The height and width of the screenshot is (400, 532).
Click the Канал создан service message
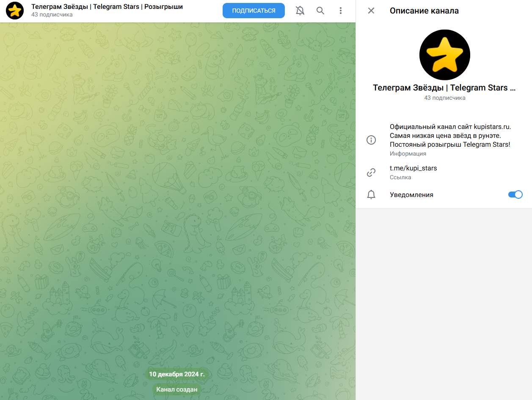pos(177,389)
